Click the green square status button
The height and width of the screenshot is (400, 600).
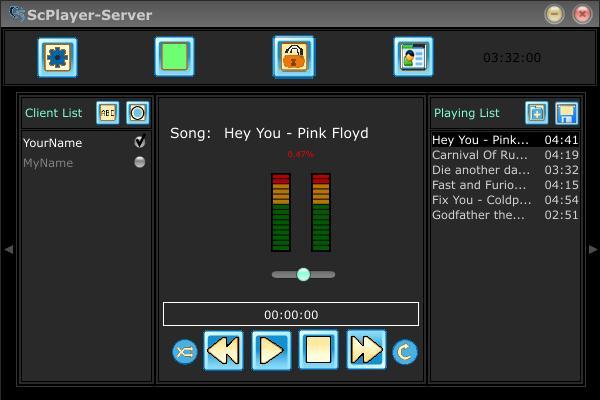pyautogui.click(x=174, y=57)
